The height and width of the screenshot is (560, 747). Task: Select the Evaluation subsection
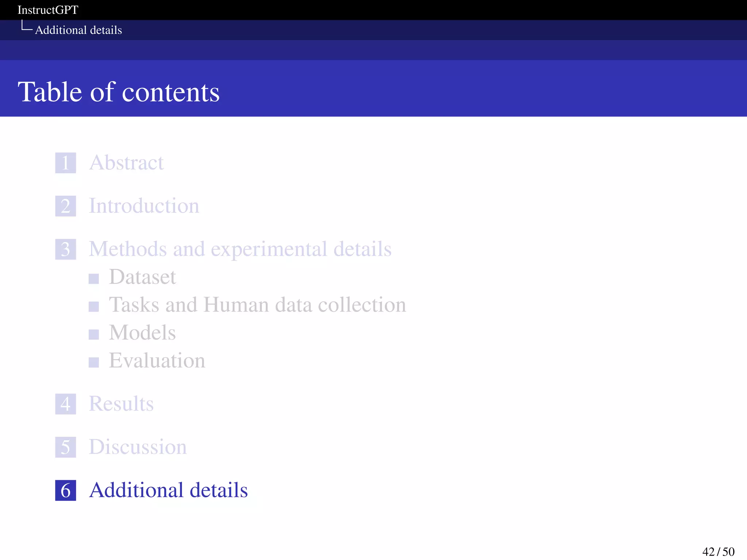tap(157, 361)
